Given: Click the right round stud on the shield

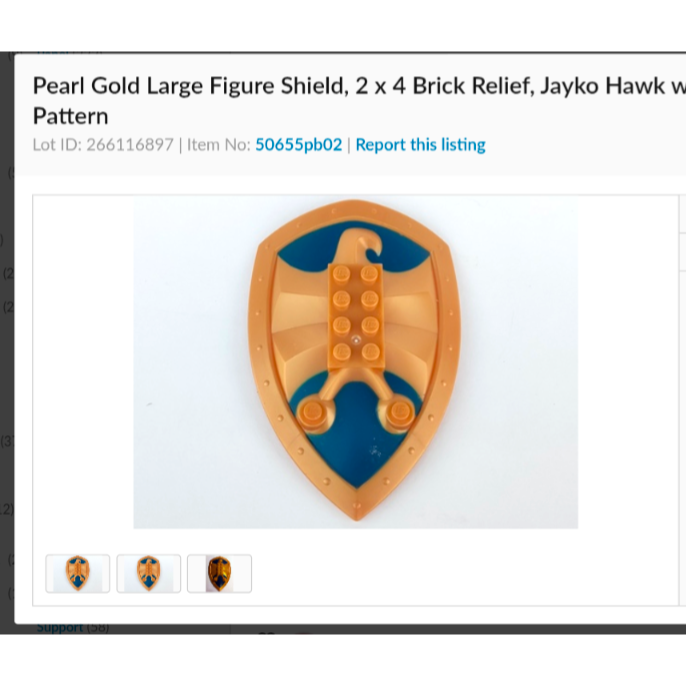Looking at the screenshot, I should coord(399,413).
